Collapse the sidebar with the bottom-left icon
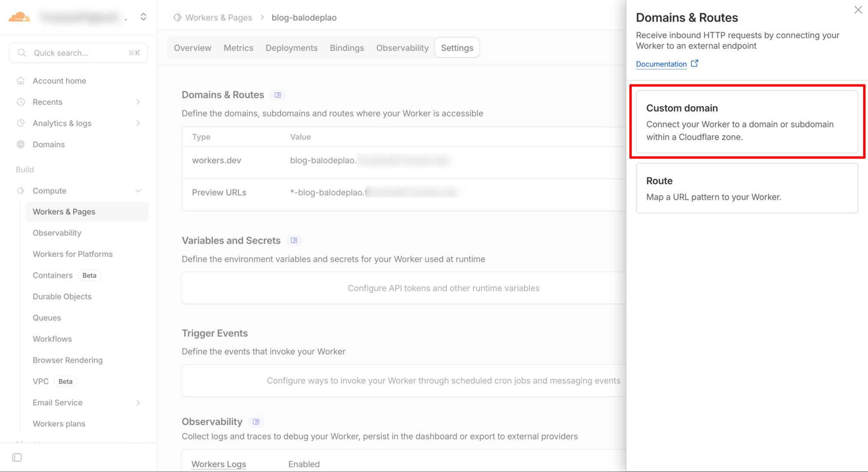Viewport: 868px width, 472px height. (x=17, y=457)
